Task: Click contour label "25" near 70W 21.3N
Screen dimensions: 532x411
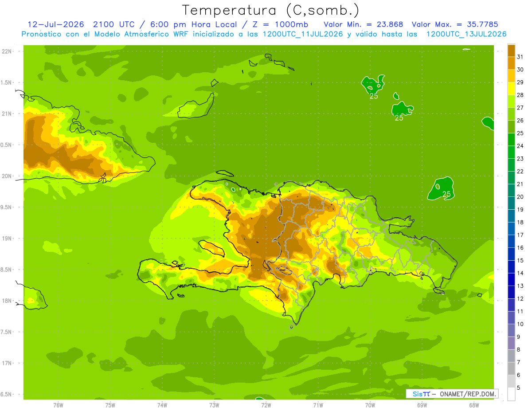Action: pyautogui.click(x=374, y=96)
